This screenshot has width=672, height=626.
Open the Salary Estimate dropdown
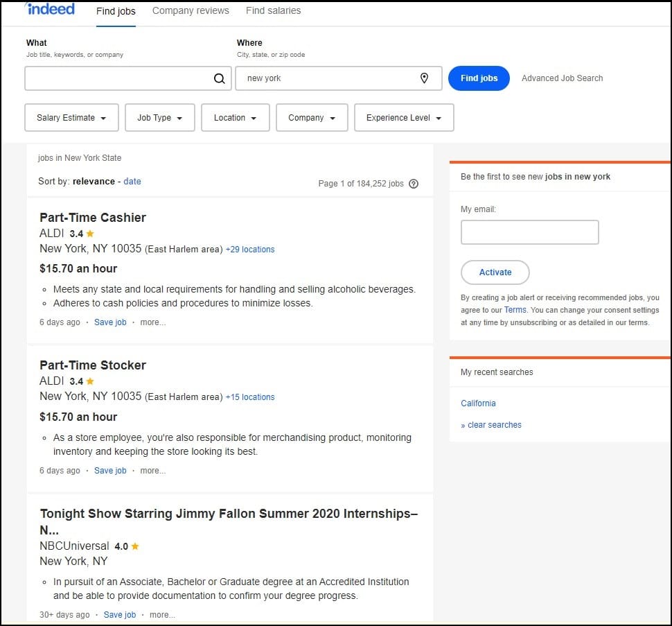point(71,117)
